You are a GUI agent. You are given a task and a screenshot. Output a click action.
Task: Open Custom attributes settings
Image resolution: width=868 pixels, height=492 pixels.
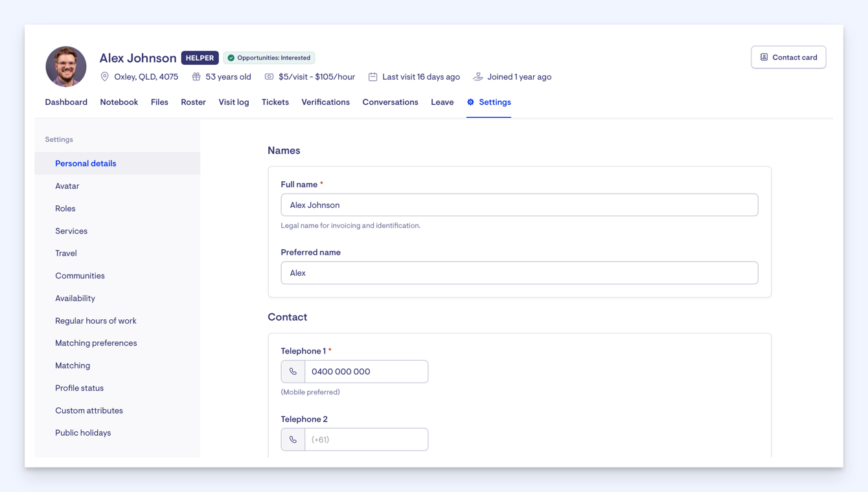117,410
